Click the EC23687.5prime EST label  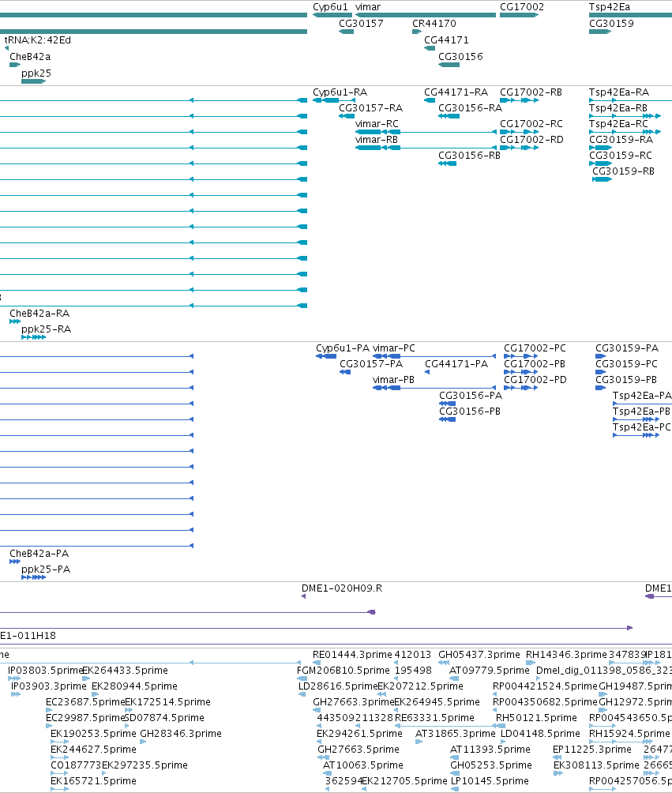click(x=85, y=702)
